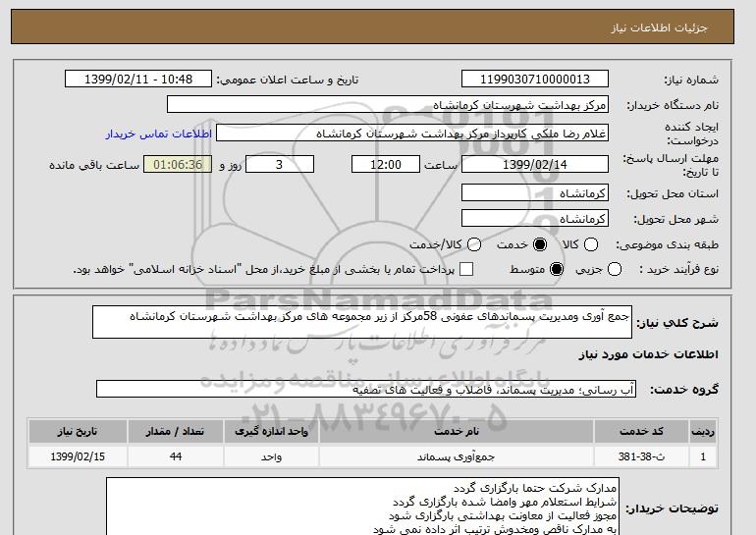Click the label طبقه بندی موضوعی
756x535 pixels.
(667, 244)
